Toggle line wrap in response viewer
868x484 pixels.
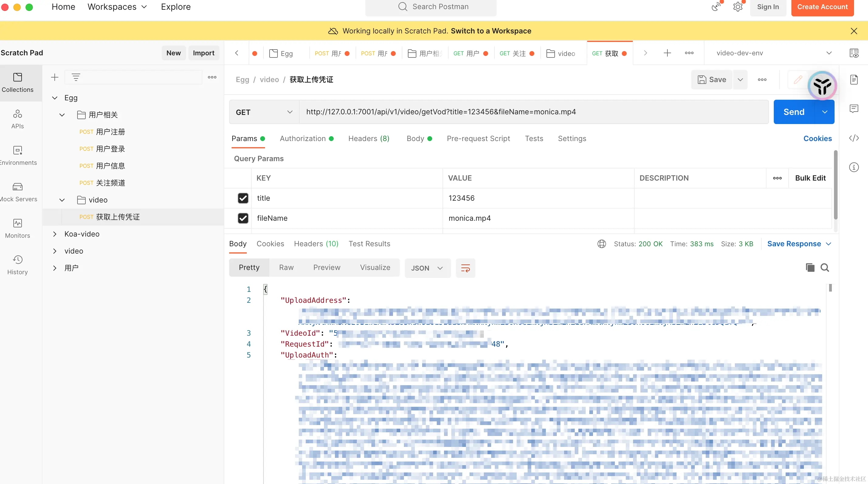[x=465, y=268]
